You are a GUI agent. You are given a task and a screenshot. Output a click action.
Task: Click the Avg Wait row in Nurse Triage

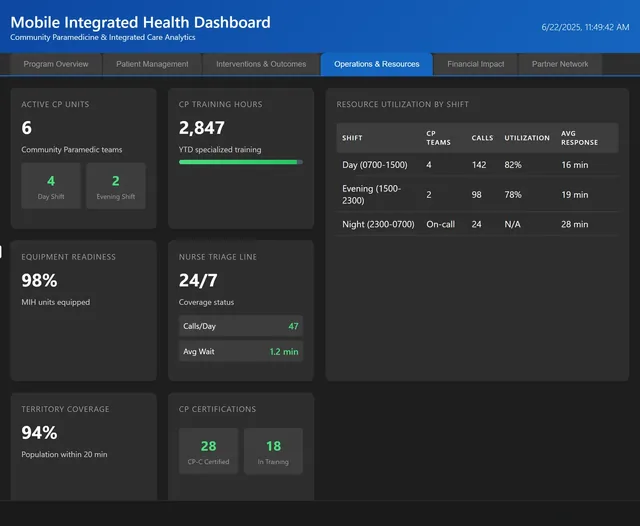(x=241, y=351)
